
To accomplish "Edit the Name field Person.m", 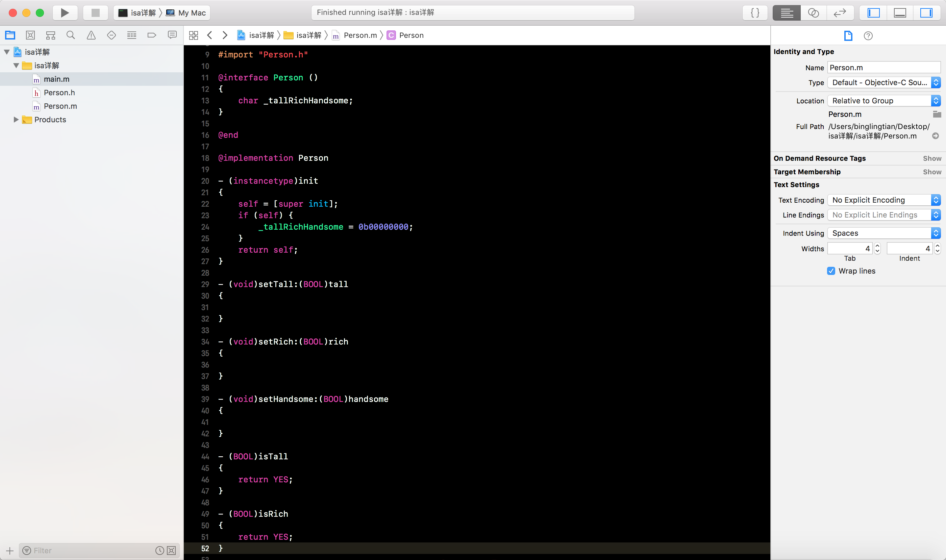I will pyautogui.click(x=884, y=68).
